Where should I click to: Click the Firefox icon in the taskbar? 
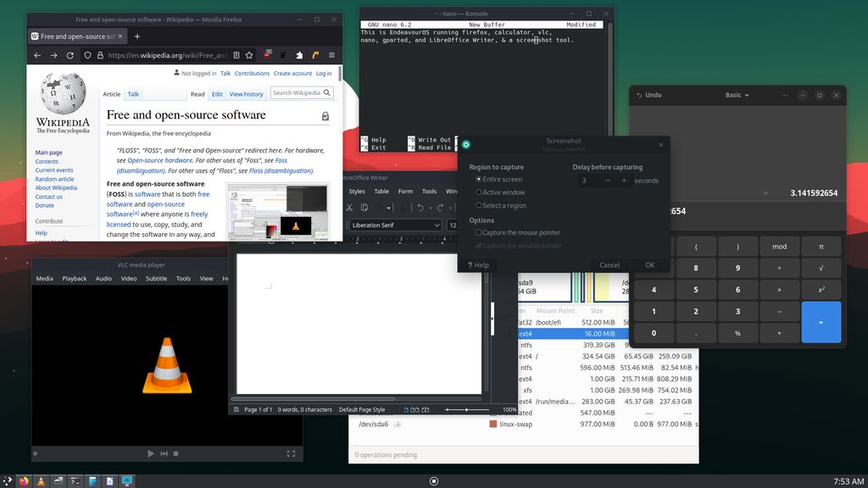click(24, 481)
